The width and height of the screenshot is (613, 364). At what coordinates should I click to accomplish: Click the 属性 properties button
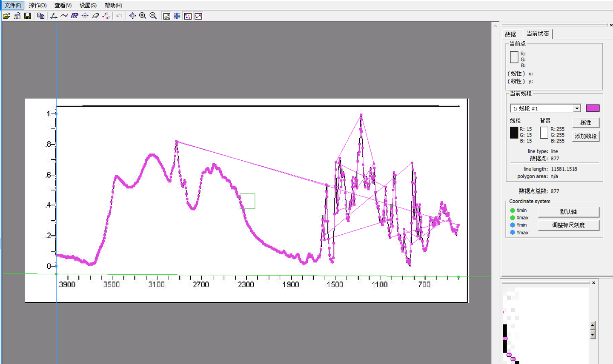(586, 122)
